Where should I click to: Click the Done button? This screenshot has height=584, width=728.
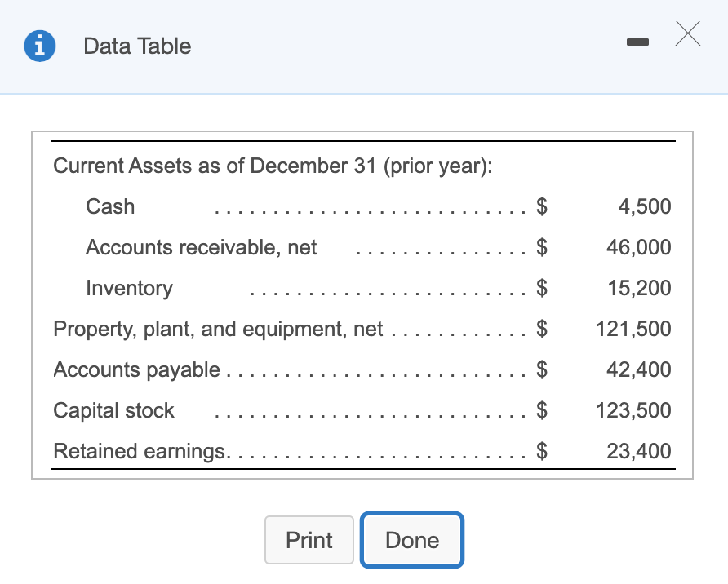(412, 540)
